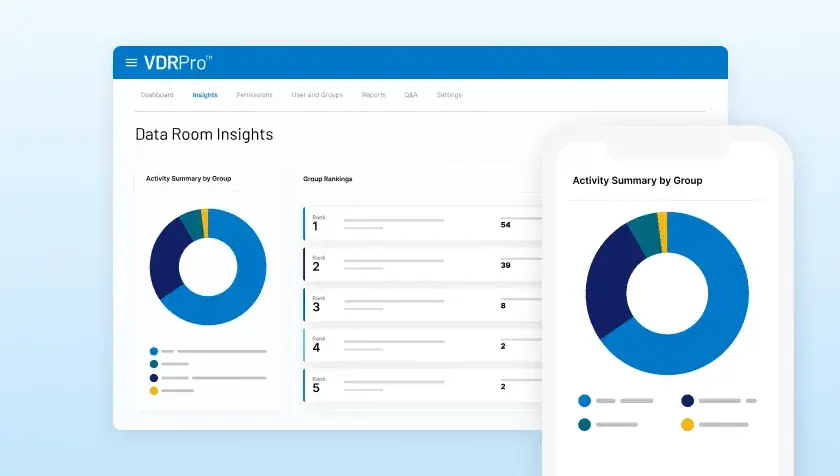
Task: Click blue legend dot in desktop chart
Action: pyautogui.click(x=153, y=352)
